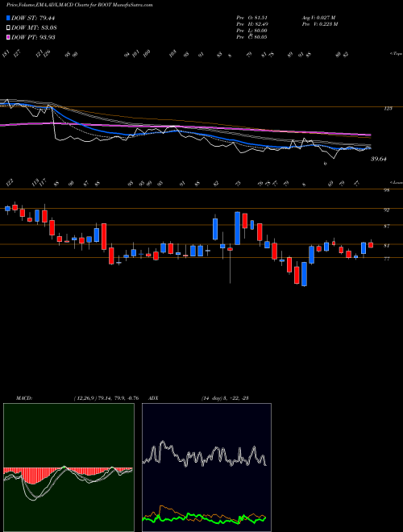403x532 pixels.
Task: Click the 'Pre V: 0.223 M' volume text
Action: tap(319, 24)
